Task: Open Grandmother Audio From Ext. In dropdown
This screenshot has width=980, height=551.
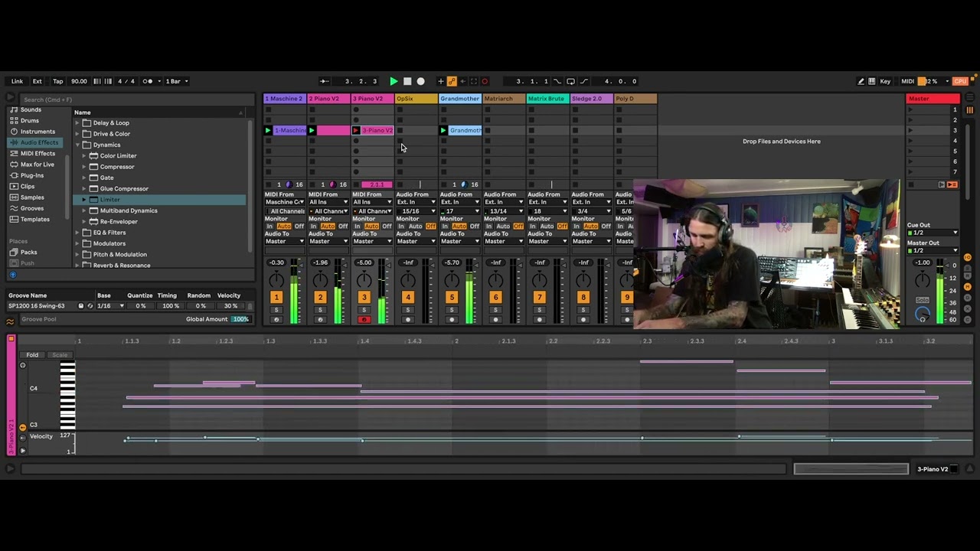Action: tap(460, 203)
